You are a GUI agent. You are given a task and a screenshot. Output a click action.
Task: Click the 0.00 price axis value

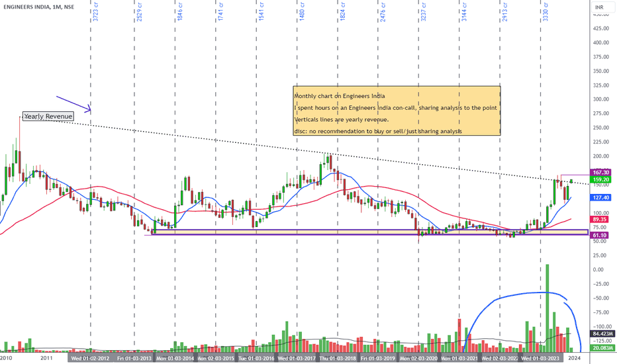pyautogui.click(x=598, y=269)
